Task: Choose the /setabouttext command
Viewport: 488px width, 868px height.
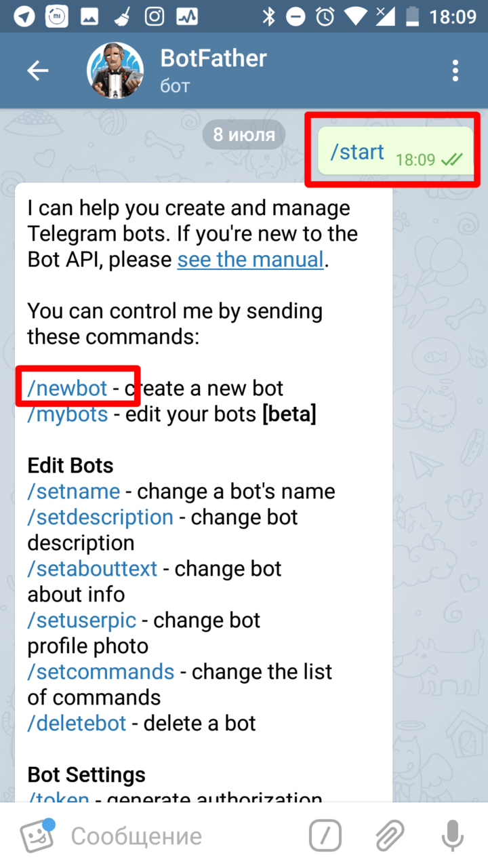Action: pos(92,568)
